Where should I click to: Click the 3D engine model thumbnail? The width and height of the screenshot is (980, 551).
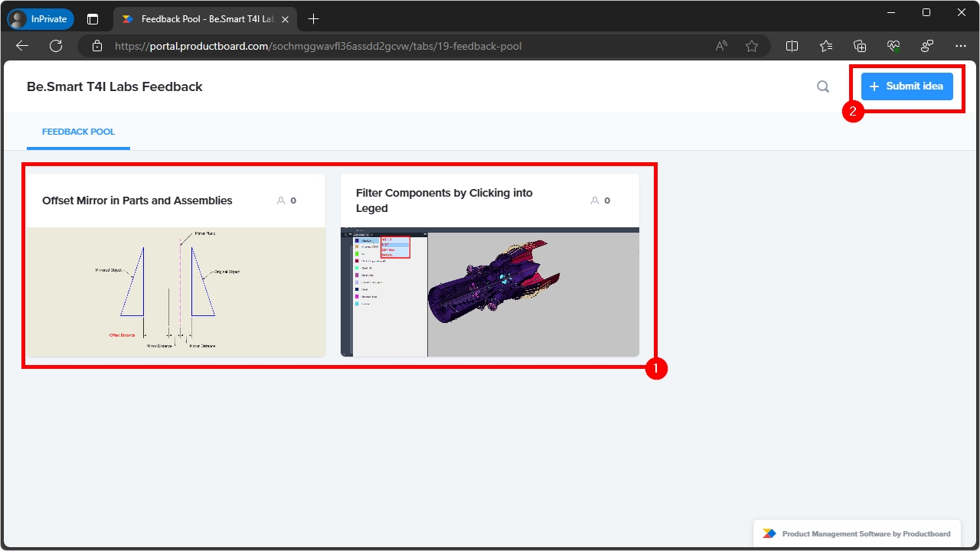coord(490,292)
